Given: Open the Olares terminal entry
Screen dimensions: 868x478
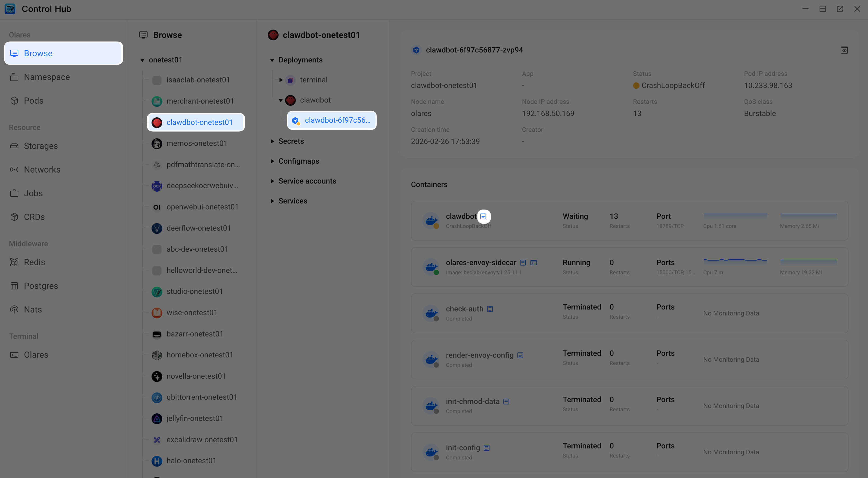Looking at the screenshot, I should (x=36, y=354).
